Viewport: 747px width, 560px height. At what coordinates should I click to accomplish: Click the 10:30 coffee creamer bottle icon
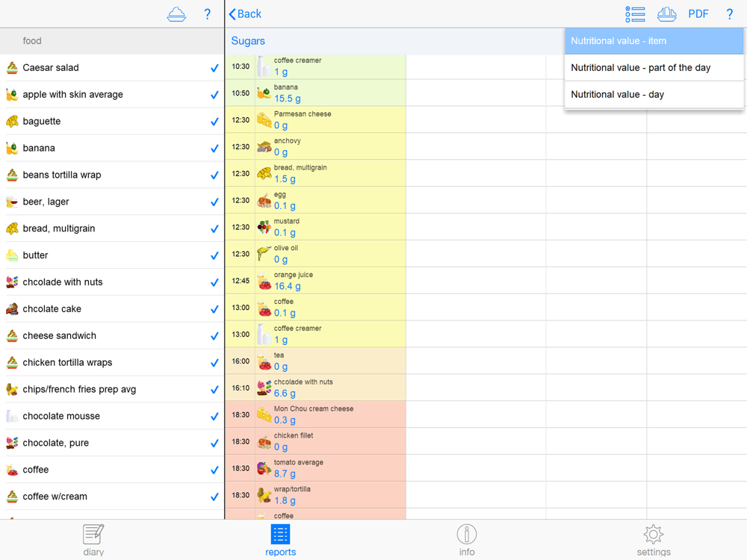pos(264,66)
